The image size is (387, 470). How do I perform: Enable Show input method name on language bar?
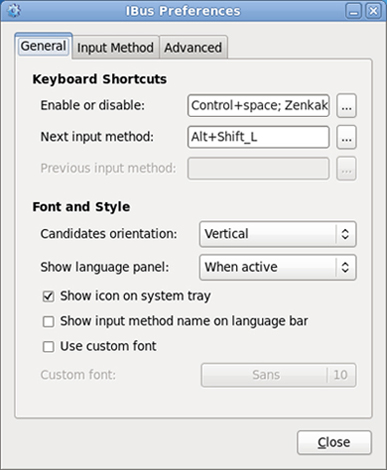pos(48,321)
